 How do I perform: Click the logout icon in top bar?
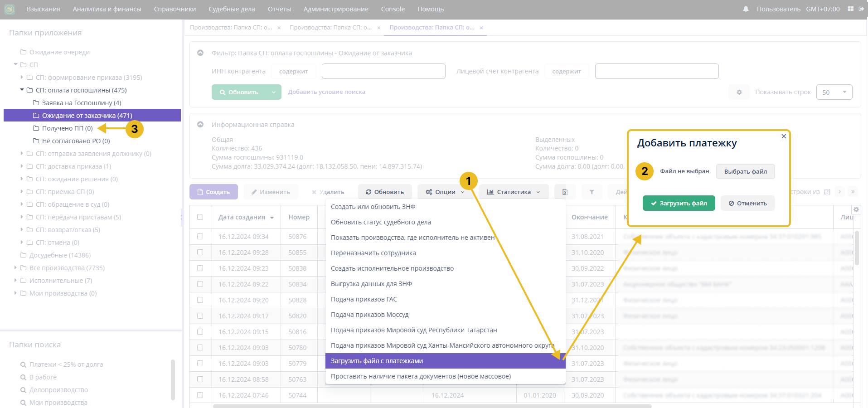[861, 9]
